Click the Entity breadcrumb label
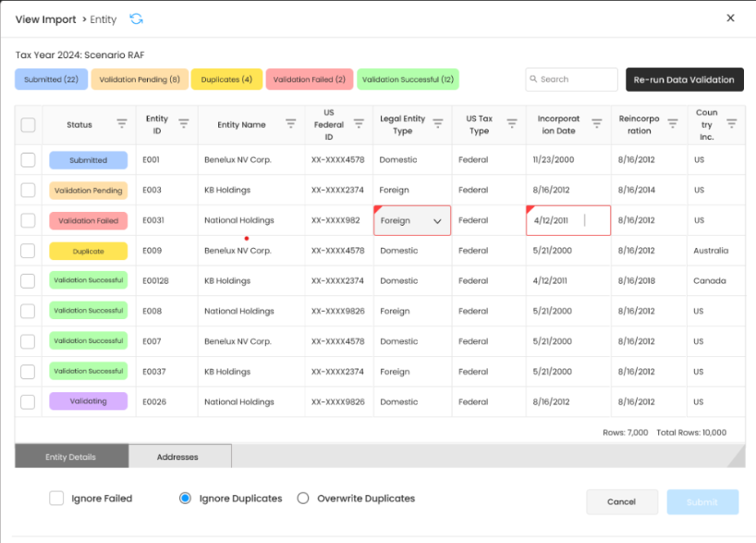Screen dimensions: 756x543 coord(104,19)
